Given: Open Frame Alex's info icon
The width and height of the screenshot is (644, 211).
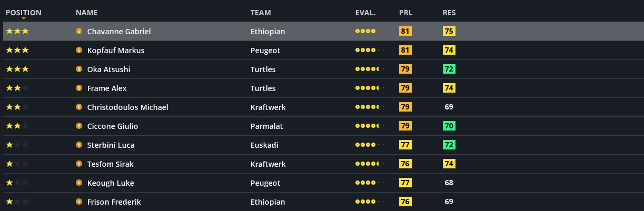Looking at the screenshot, I should point(79,88).
